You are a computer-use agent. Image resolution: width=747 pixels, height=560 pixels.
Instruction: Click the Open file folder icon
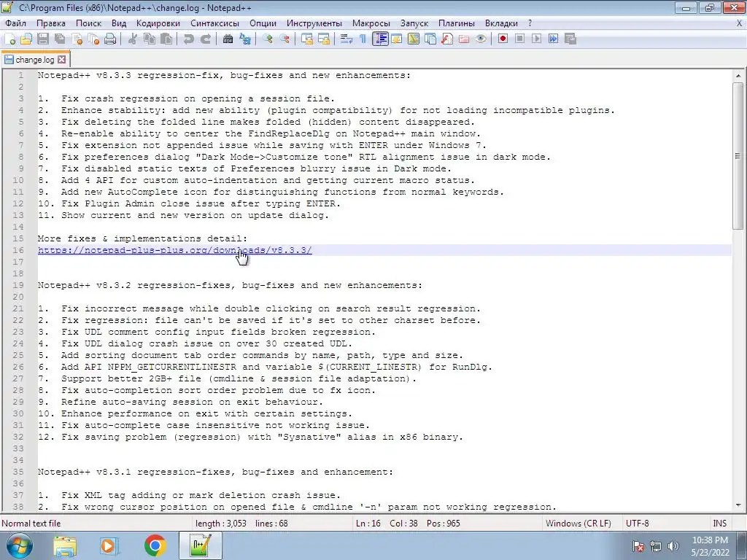[x=26, y=39]
